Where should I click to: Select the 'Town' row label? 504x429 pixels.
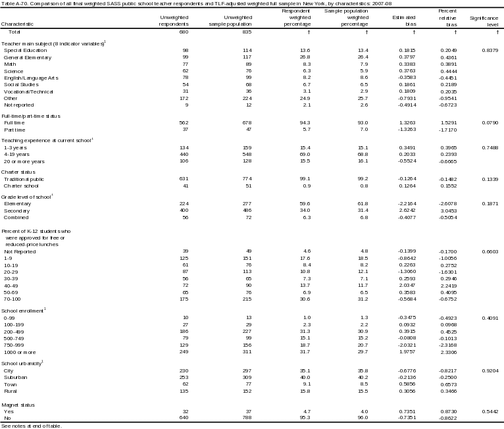[x=11, y=385]
